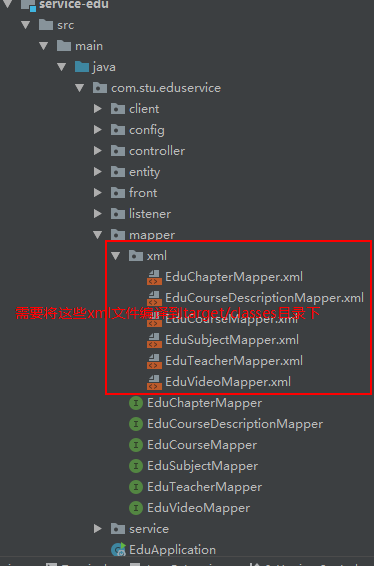
Task: Expand the service package arrow
Action: [x=98, y=528]
